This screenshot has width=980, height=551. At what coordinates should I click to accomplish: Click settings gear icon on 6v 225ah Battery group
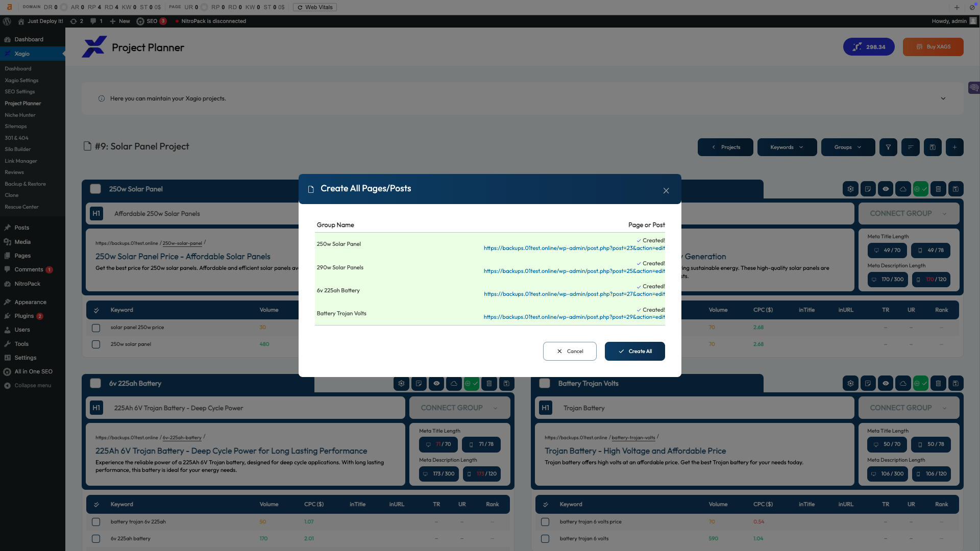tap(402, 383)
